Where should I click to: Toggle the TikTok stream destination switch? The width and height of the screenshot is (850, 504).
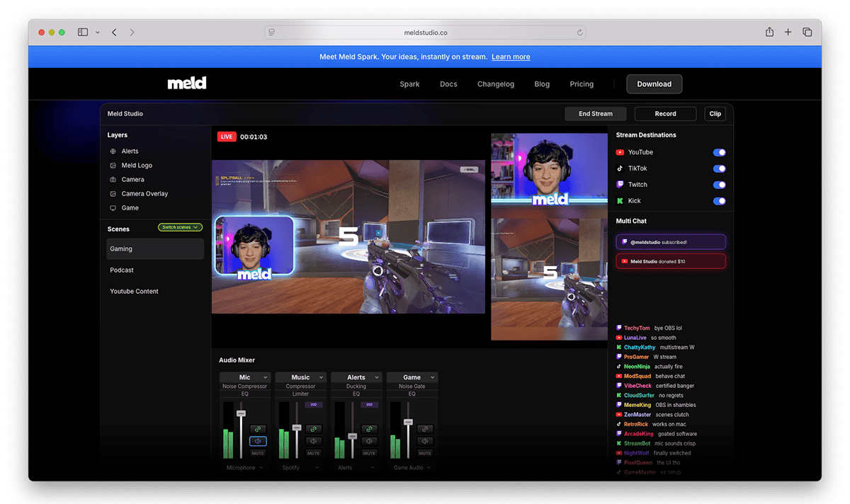pyautogui.click(x=719, y=168)
